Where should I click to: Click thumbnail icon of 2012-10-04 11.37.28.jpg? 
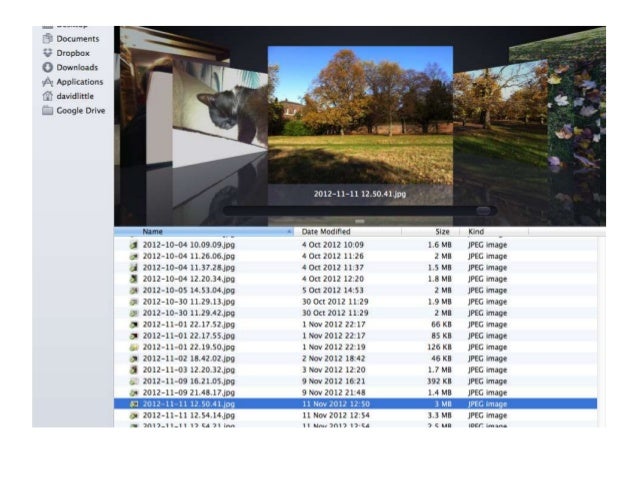tap(134, 267)
